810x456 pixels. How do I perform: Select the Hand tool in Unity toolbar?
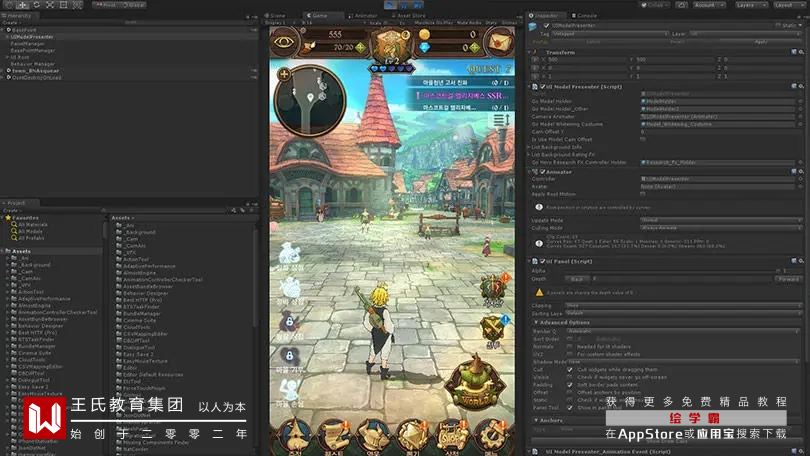pyautogui.click(x=9, y=5)
